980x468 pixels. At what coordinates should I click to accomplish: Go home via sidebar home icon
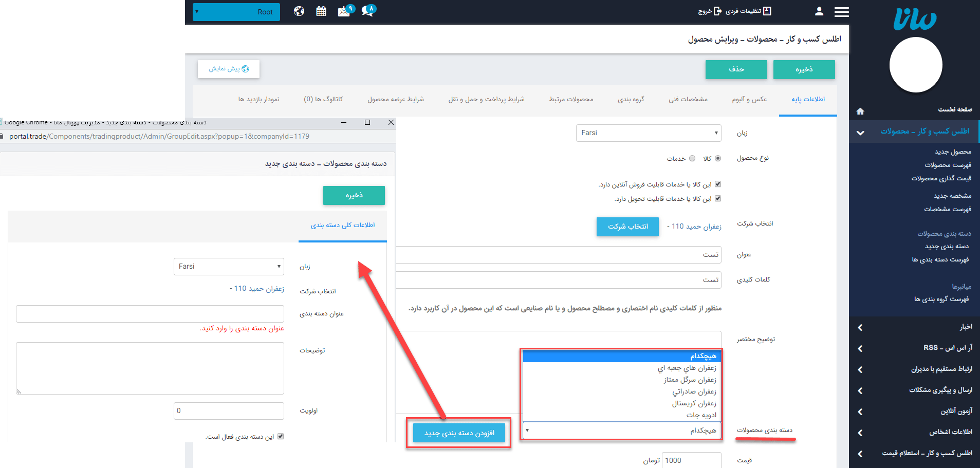tap(860, 110)
